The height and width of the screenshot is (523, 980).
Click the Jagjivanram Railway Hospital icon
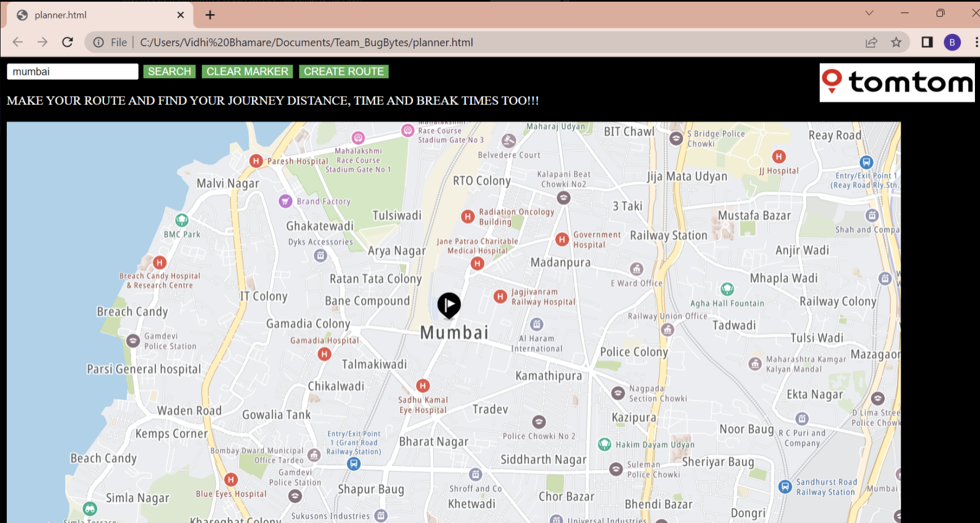pyautogui.click(x=500, y=296)
